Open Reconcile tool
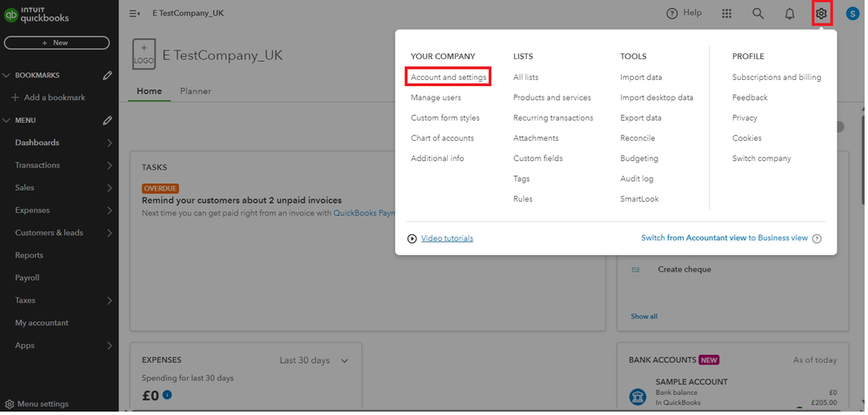The image size is (868, 415). [x=638, y=138]
